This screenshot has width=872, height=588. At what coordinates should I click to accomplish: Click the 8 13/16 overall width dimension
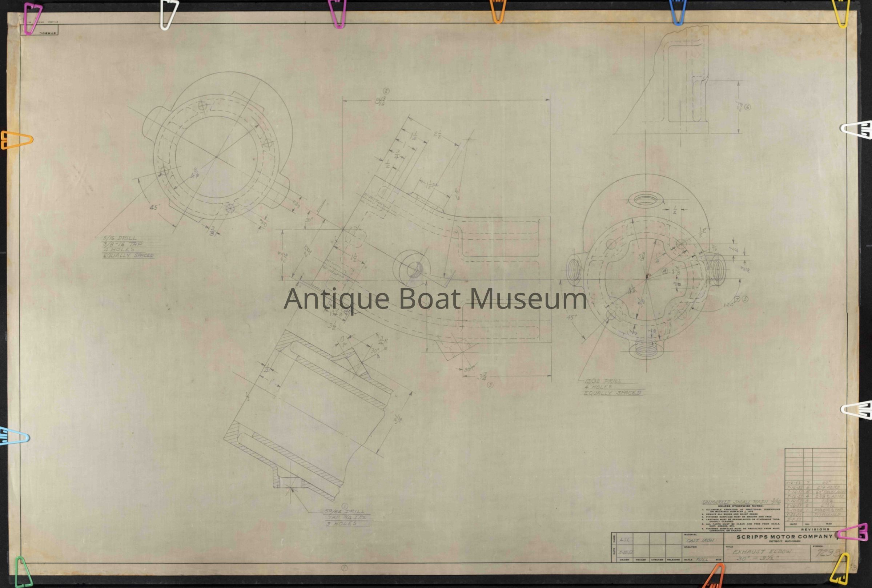coord(381,101)
